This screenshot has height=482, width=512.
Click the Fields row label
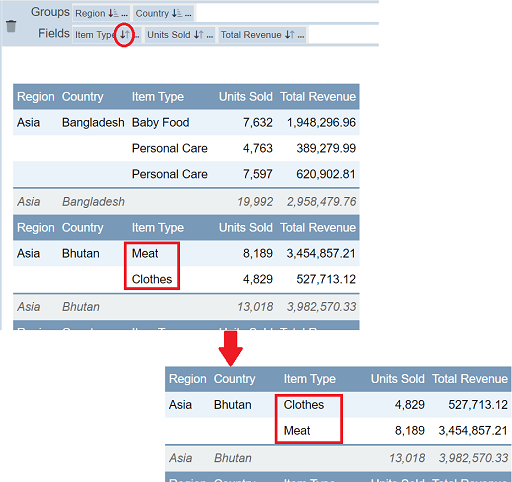pos(54,33)
